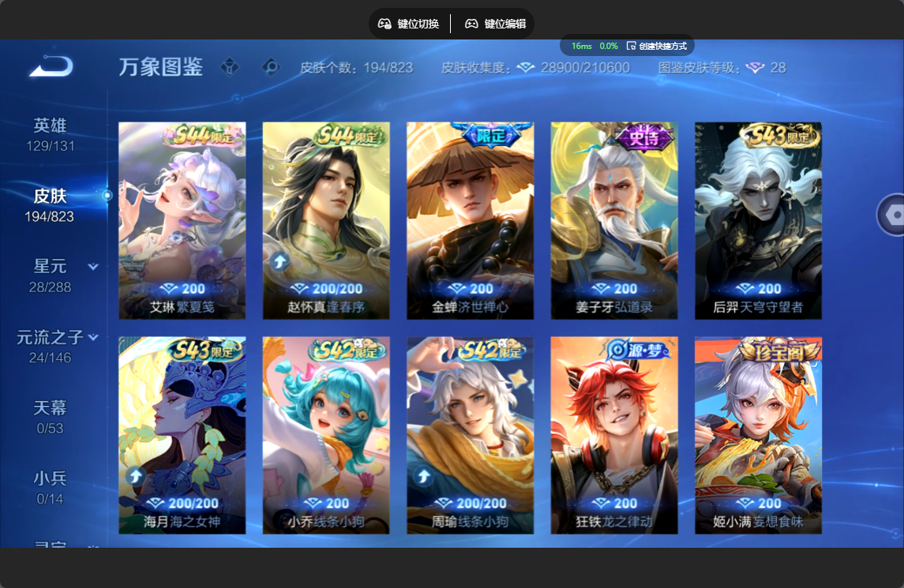Select the 天幕 0/53 tab
This screenshot has width=904, height=588.
click(x=51, y=418)
